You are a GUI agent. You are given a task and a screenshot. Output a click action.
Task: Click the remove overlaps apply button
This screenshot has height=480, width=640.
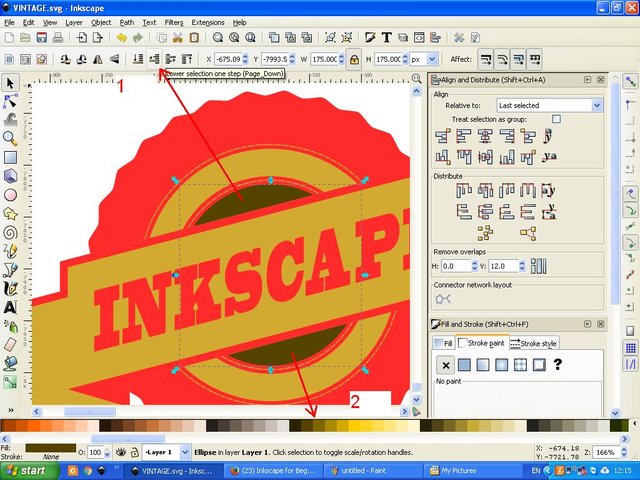point(538,266)
